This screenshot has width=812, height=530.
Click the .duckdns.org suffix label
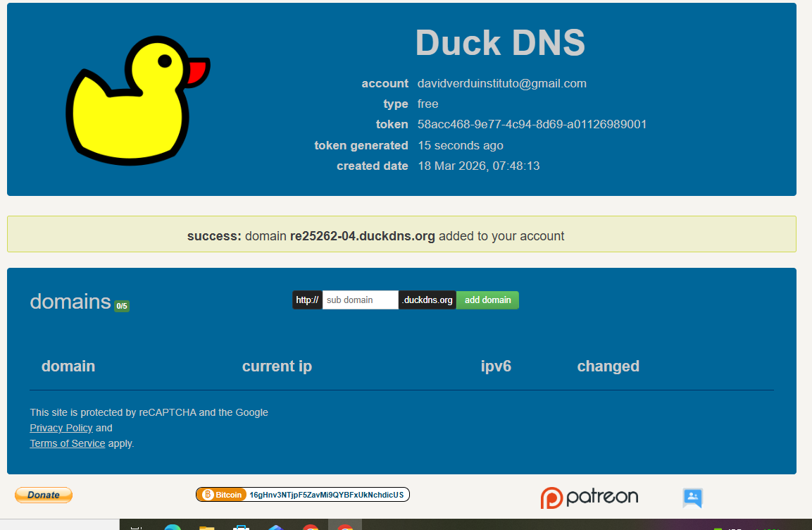[x=427, y=300]
